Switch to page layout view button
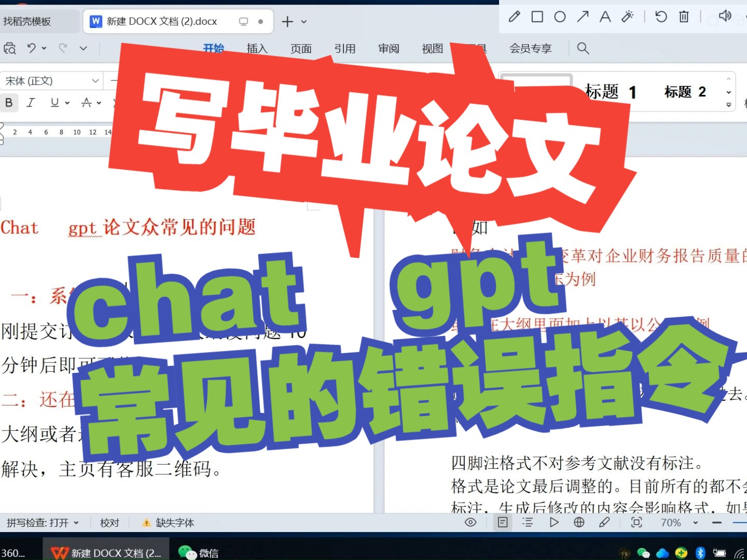Viewport: 747px width, 560px height. pyautogui.click(x=503, y=522)
